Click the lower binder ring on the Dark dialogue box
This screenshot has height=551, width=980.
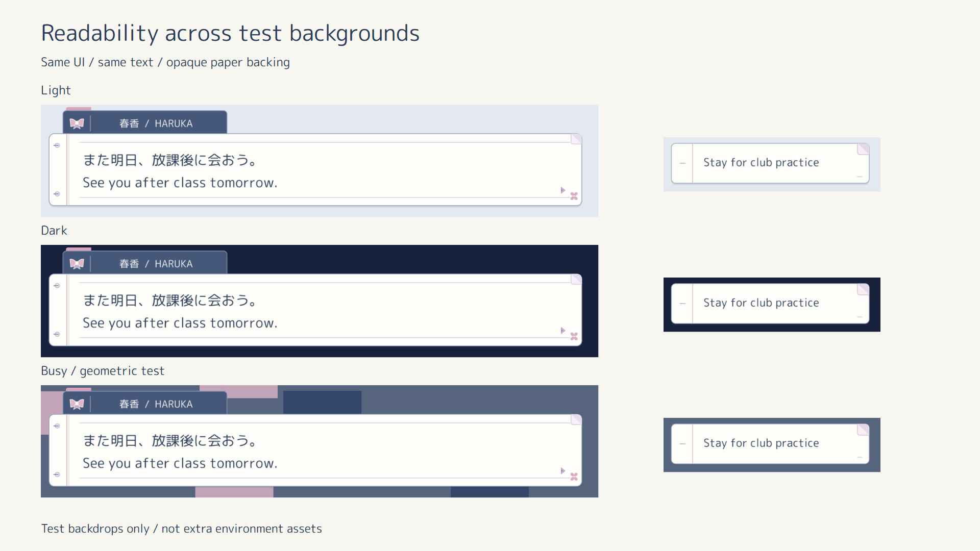pyautogui.click(x=57, y=334)
